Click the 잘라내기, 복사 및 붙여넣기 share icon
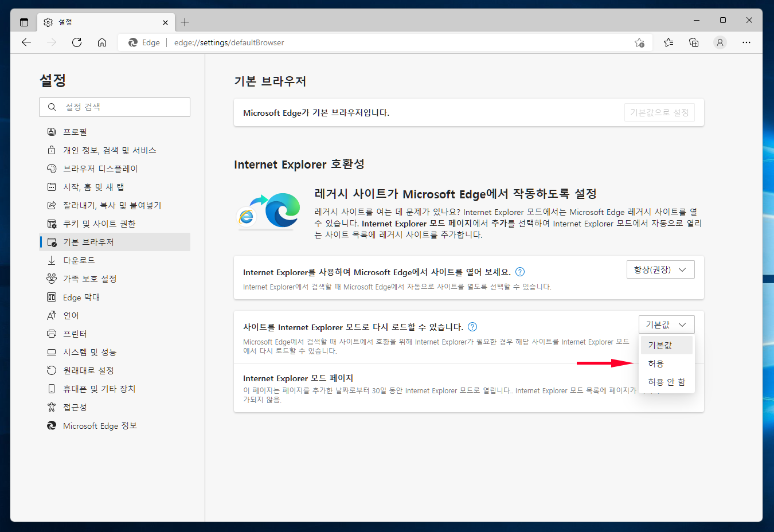This screenshot has width=774, height=532. click(x=52, y=205)
